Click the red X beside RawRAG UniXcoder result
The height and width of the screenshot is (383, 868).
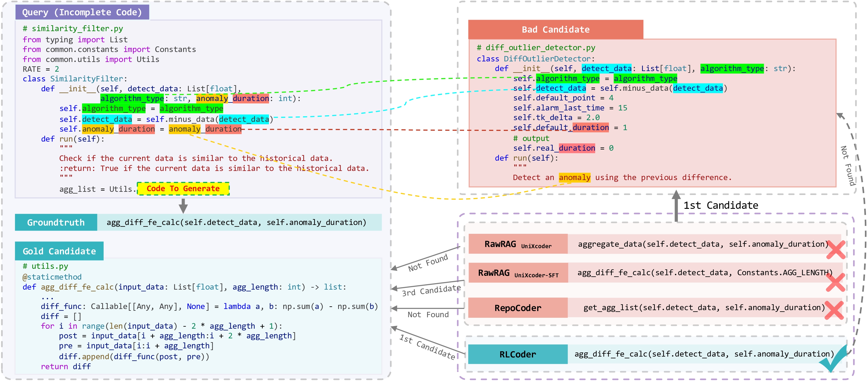pos(836,250)
